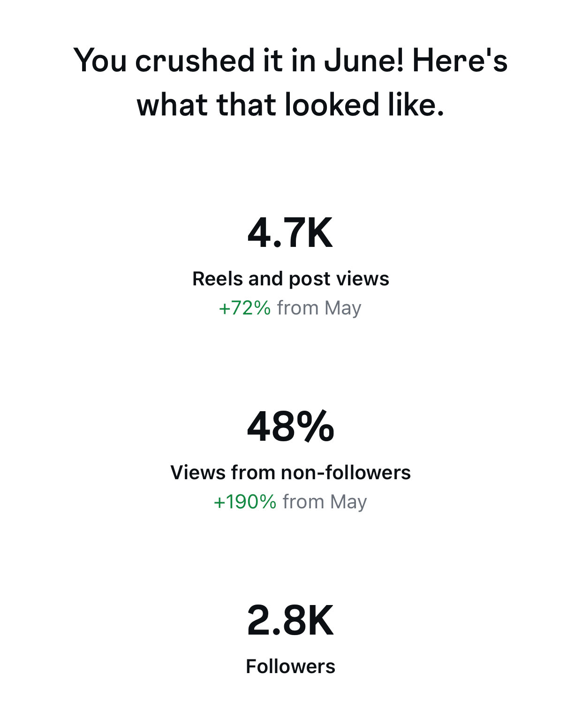Click the green +190% change figure

(245, 502)
